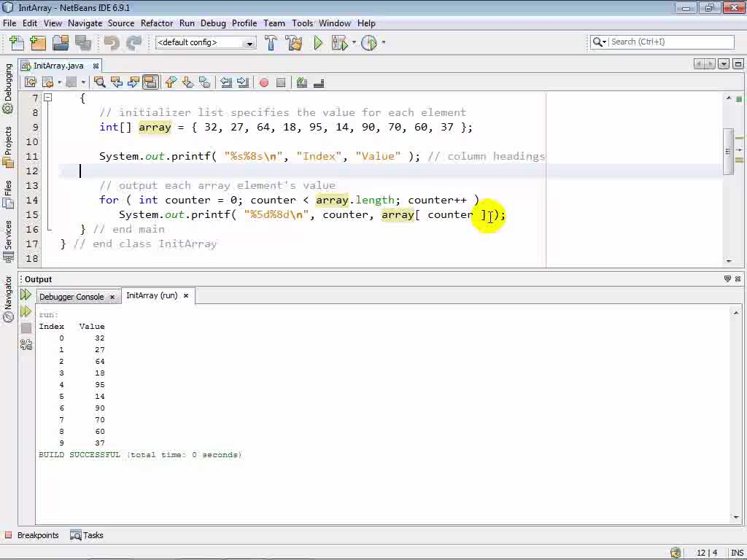
Task: Open Project using toolbar icon
Action: pyautogui.click(x=61, y=43)
